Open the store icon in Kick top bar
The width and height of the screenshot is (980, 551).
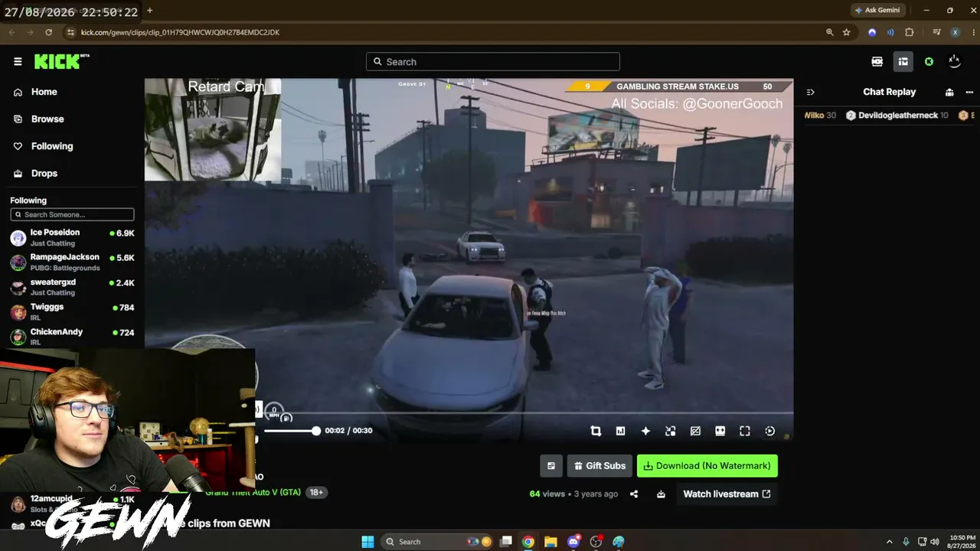coord(903,62)
